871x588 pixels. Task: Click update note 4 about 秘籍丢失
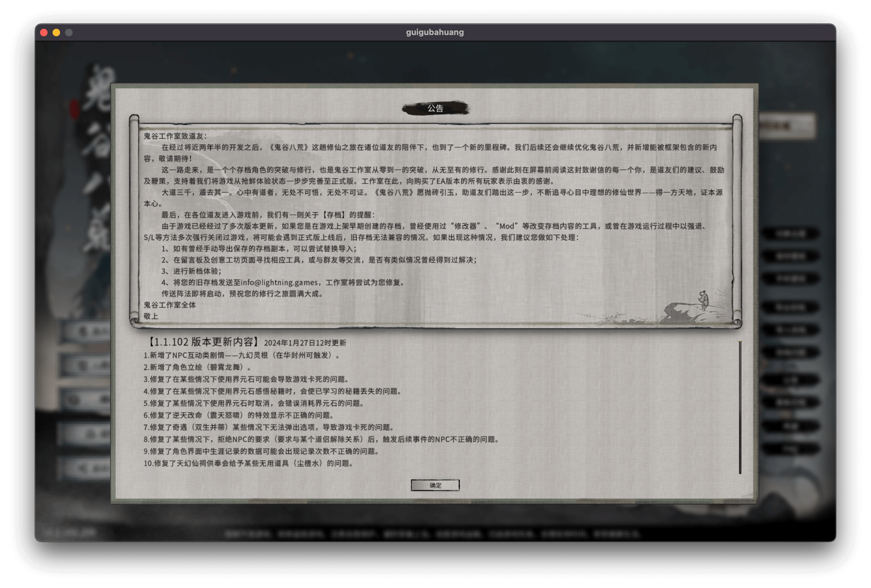[273, 391]
